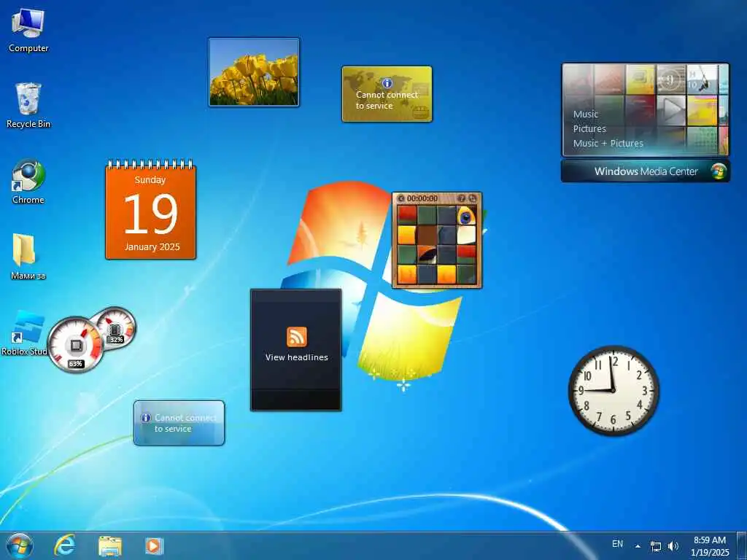Click the puzzle pause timer icon
Viewport: 747px width, 560px height.
pyautogui.click(x=400, y=198)
